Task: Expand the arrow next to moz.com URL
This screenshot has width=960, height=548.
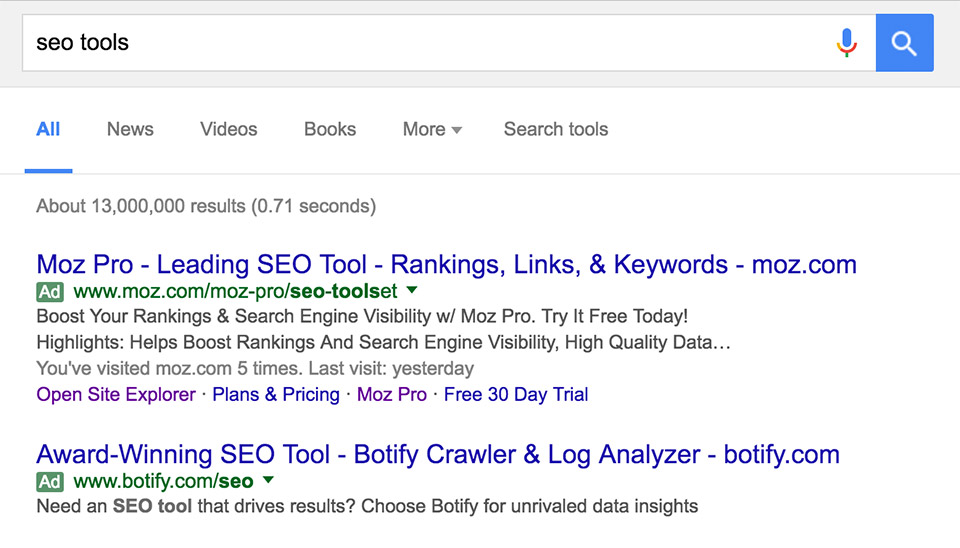Action: pos(412,290)
